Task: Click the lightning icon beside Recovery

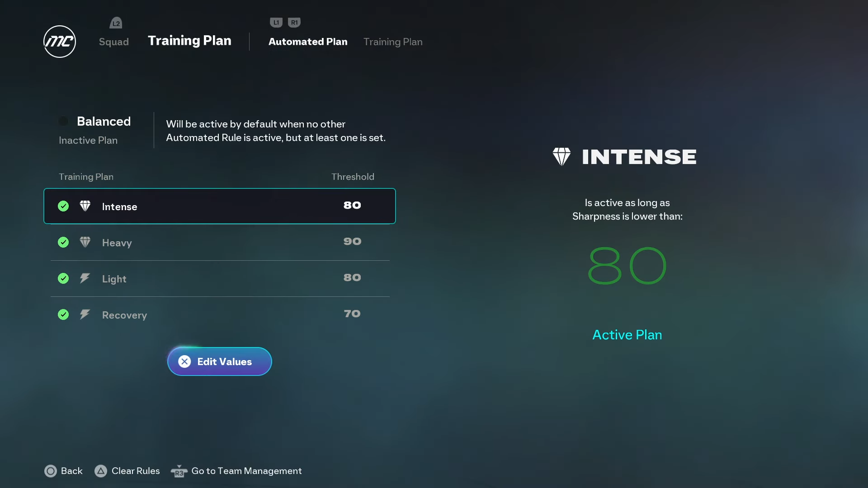Action: (85, 314)
